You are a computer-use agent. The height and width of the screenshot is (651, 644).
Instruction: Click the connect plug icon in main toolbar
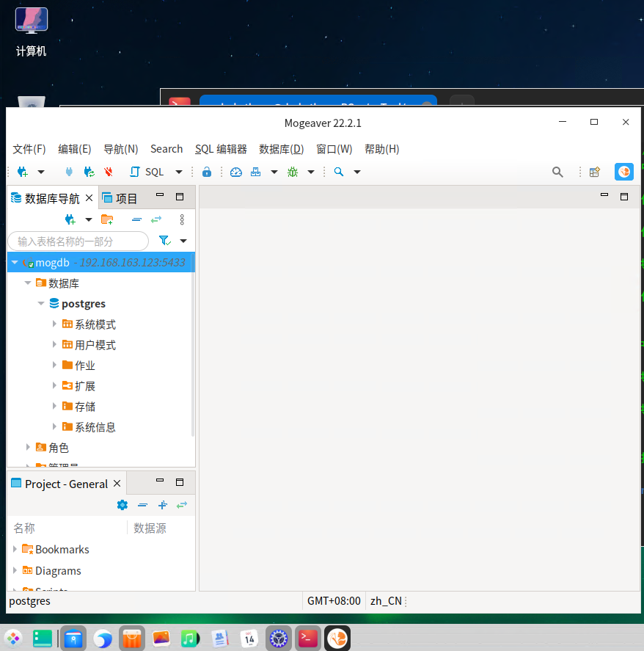69,172
